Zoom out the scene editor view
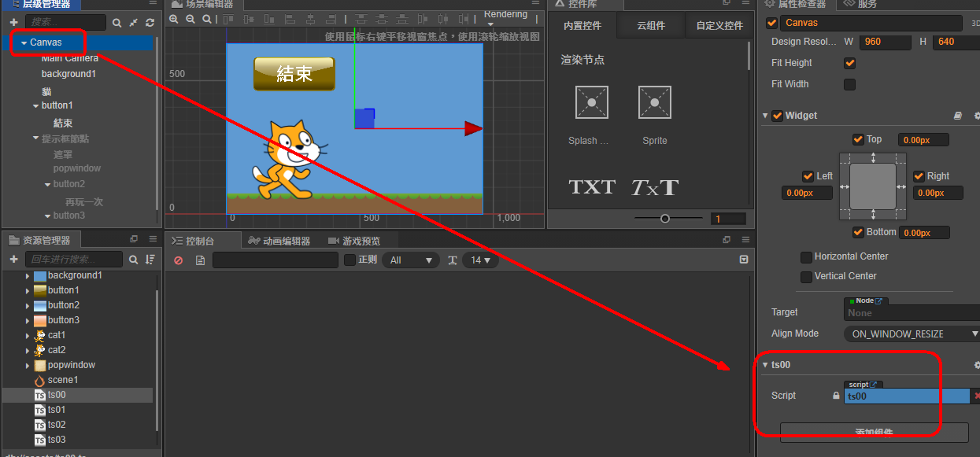 190,19
